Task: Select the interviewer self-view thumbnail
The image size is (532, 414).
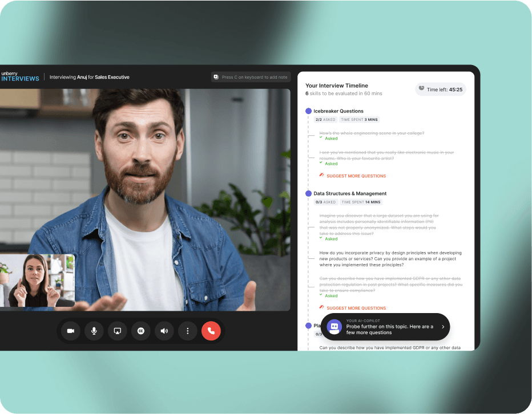Action: 37,281
